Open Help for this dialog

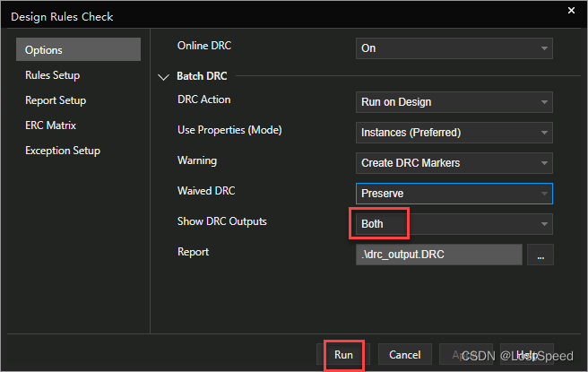click(x=527, y=355)
